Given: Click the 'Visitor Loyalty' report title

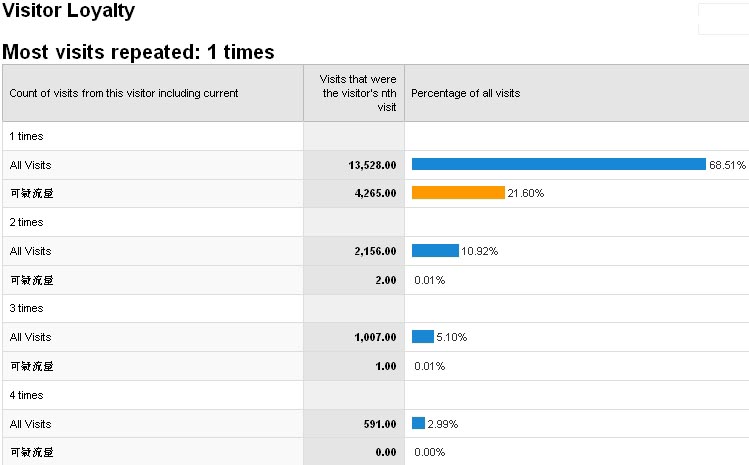Looking at the screenshot, I should point(69,12).
